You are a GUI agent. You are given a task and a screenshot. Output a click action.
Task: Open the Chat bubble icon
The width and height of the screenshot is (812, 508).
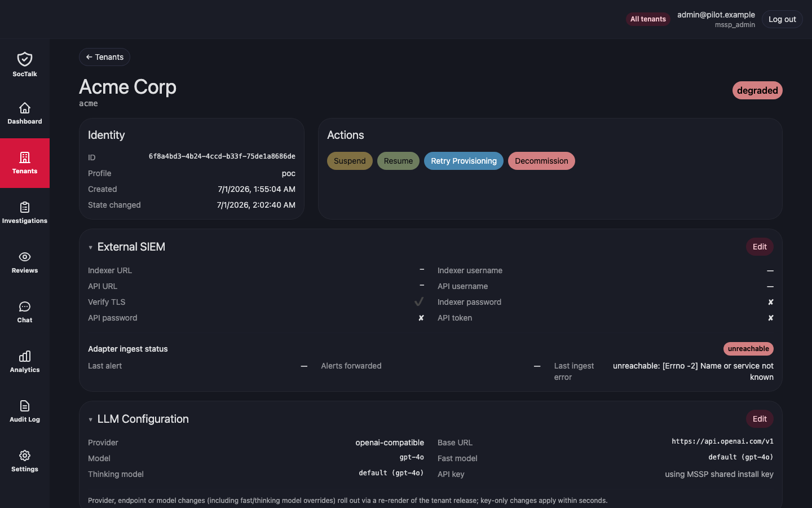25,306
